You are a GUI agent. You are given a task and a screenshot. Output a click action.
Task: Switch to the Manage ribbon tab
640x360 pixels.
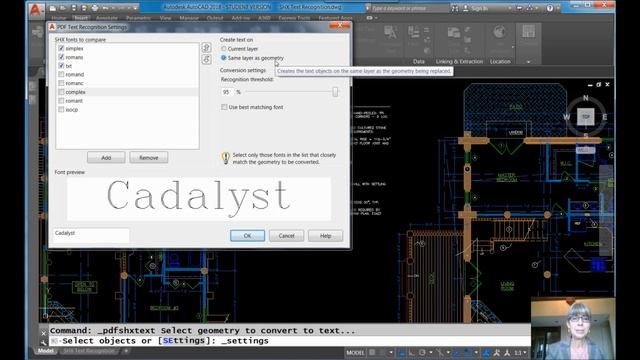tap(189, 18)
